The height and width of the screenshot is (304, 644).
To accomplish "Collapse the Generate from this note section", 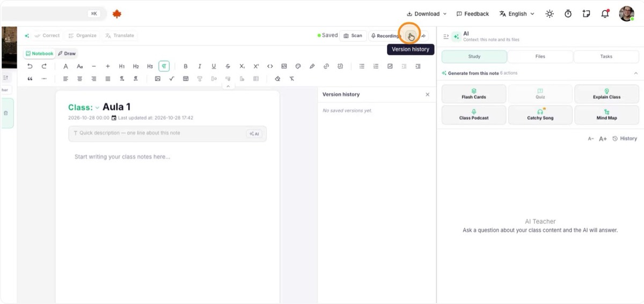I will point(636,73).
